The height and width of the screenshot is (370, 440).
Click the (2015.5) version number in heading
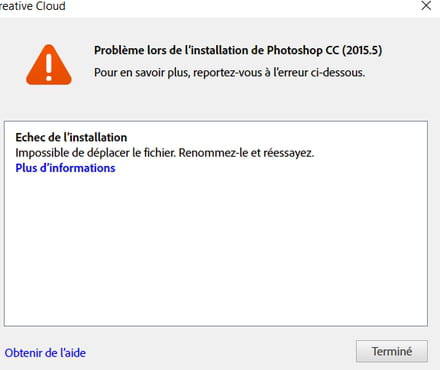[362, 50]
